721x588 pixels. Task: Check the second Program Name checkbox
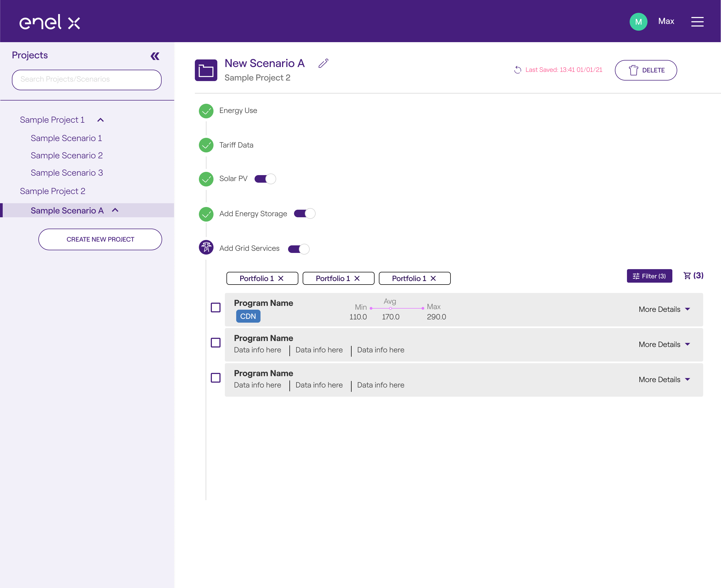tap(216, 343)
